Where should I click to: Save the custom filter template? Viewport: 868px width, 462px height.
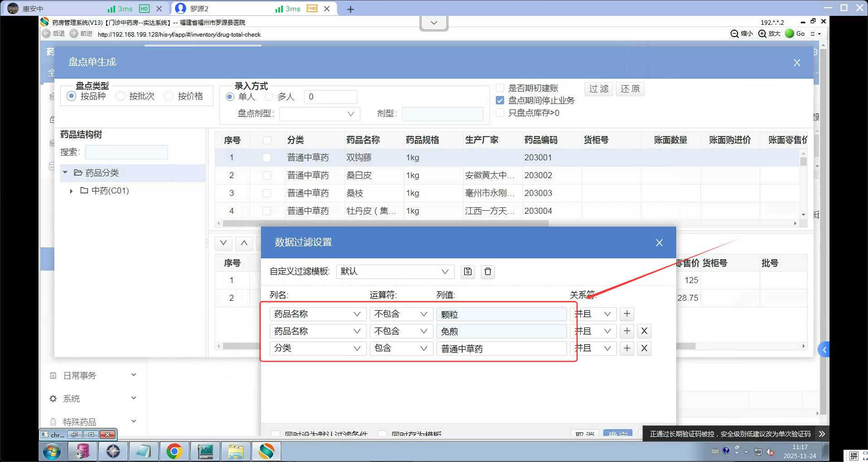[x=468, y=272]
